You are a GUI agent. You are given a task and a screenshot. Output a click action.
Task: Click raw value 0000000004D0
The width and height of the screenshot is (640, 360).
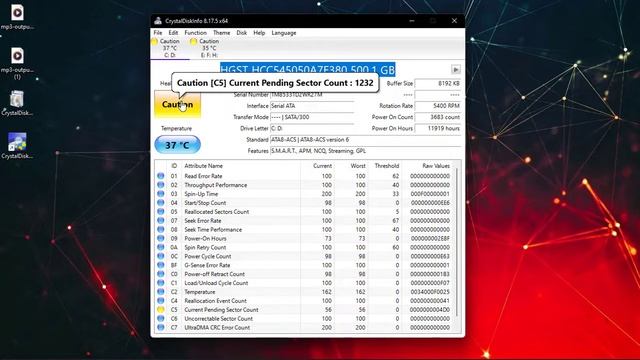coord(430,310)
